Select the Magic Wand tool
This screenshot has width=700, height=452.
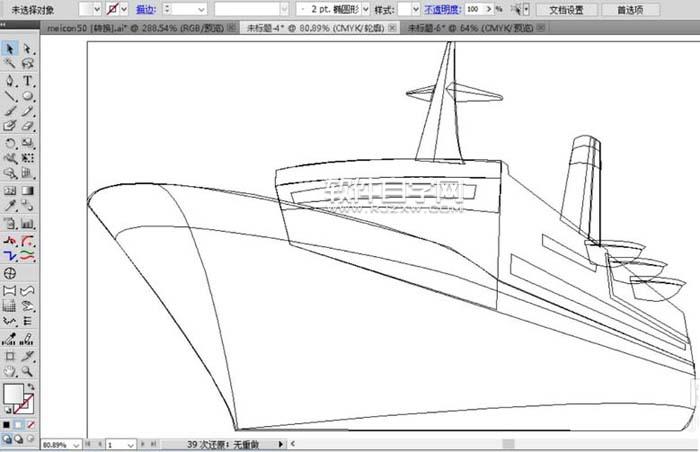point(10,63)
